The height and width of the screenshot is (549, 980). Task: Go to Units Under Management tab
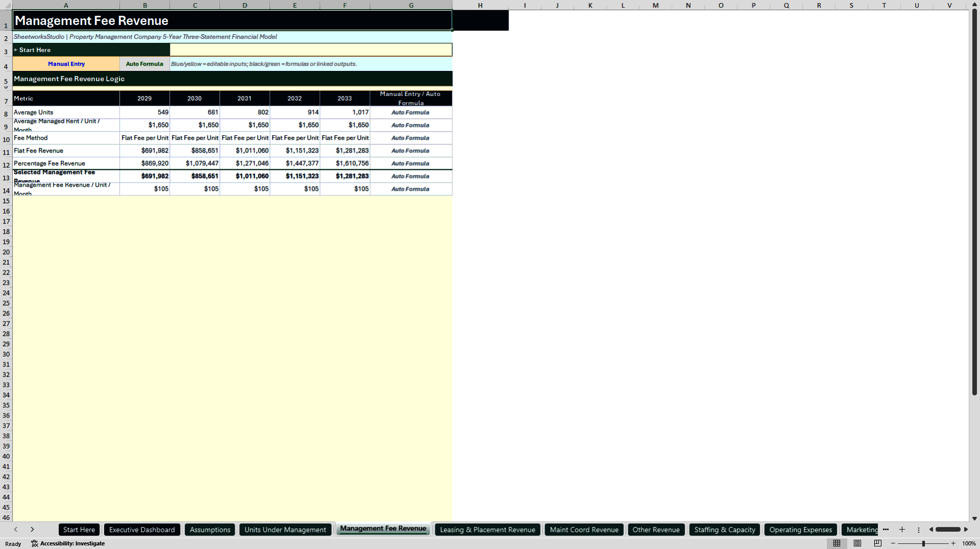coord(285,530)
